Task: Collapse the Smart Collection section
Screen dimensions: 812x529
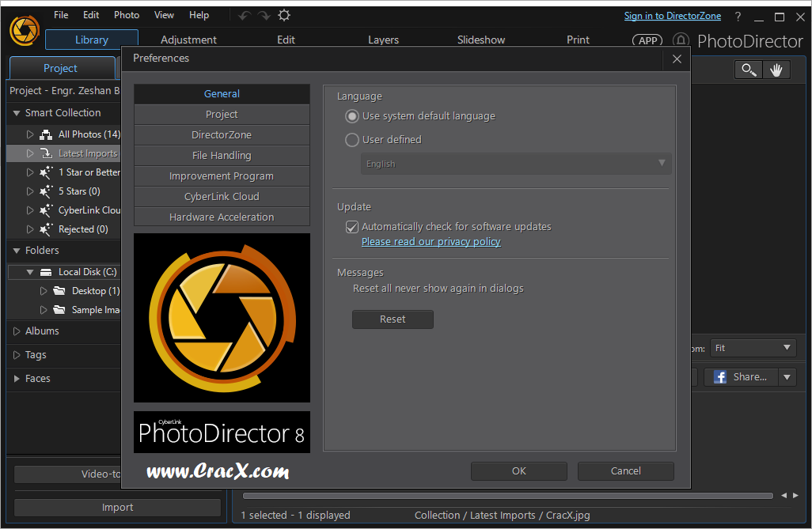Action: [17, 113]
